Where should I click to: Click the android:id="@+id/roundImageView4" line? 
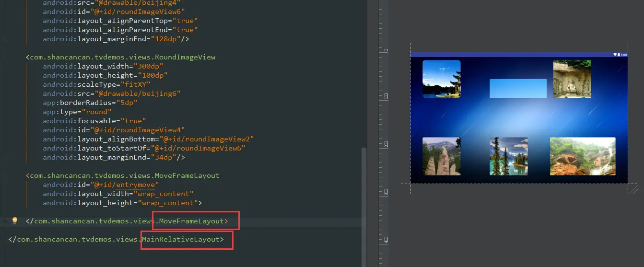coord(114,130)
